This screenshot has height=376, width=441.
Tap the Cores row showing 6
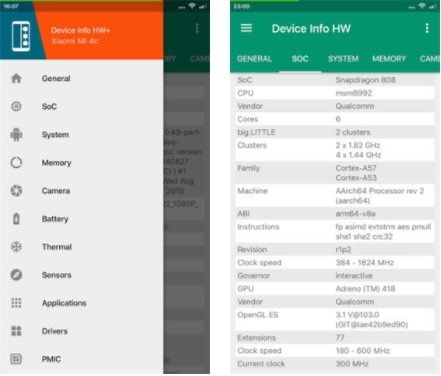pyautogui.click(x=335, y=119)
